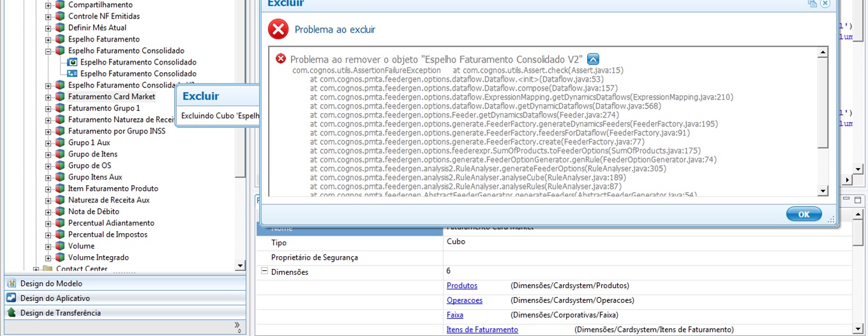
Task: Click the Grupo Itens Aux cube icon
Action: [60, 177]
